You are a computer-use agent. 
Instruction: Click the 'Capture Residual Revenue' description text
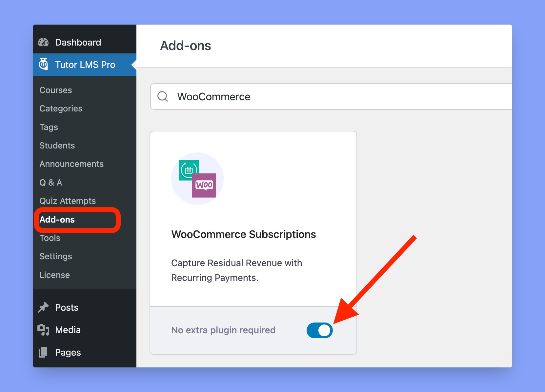point(236,270)
